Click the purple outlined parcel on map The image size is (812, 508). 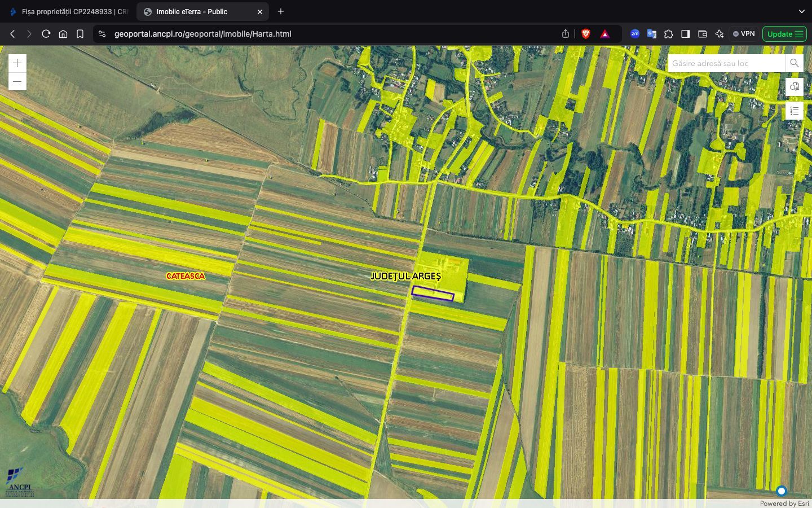[433, 294]
